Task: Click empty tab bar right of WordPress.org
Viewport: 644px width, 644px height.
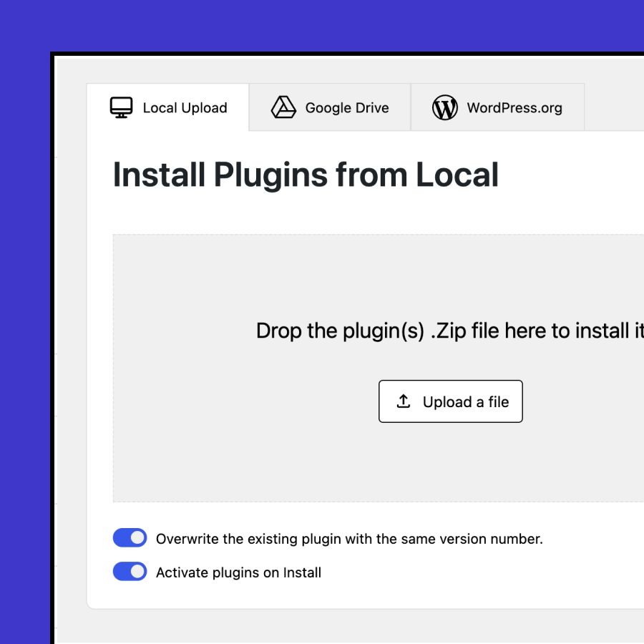Action: [x=614, y=107]
